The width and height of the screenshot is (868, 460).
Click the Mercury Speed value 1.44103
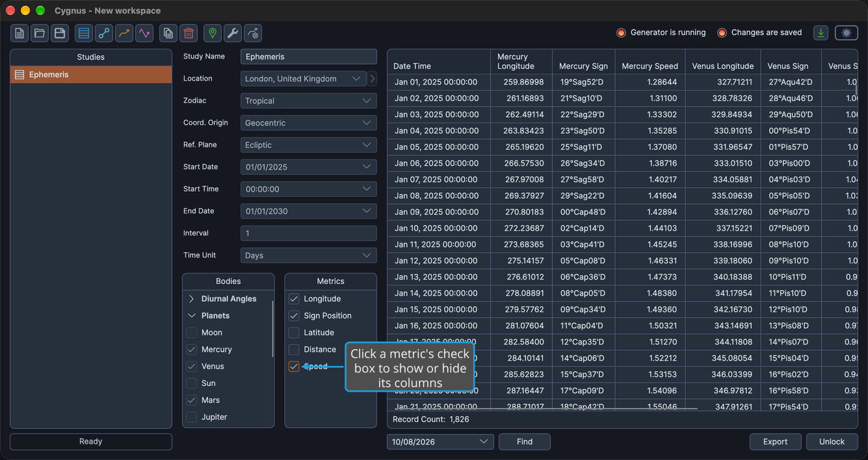tap(650, 228)
